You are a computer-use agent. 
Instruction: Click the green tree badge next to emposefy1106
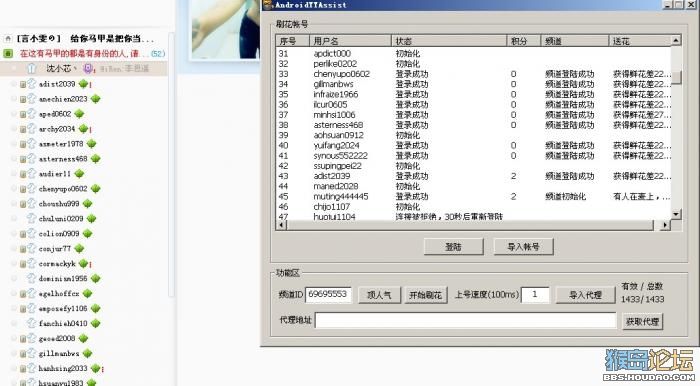coord(96,308)
